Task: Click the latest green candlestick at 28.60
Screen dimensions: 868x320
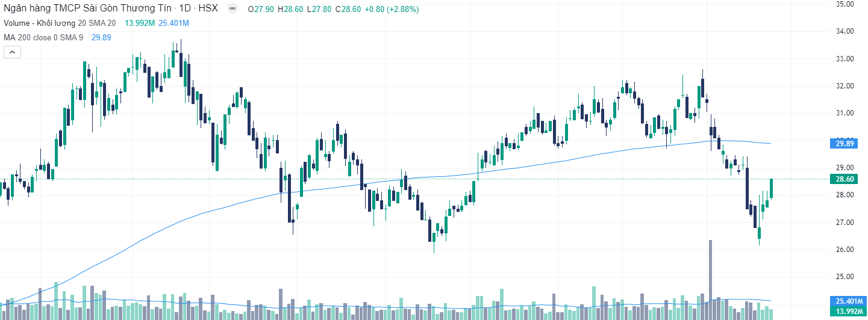Action: tap(771, 189)
